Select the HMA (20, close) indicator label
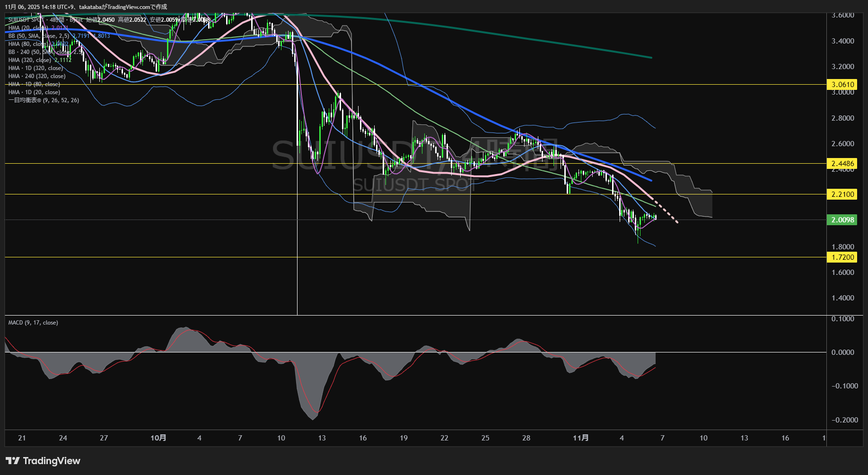Image resolution: width=868 pixels, height=475 pixels. click(x=28, y=28)
